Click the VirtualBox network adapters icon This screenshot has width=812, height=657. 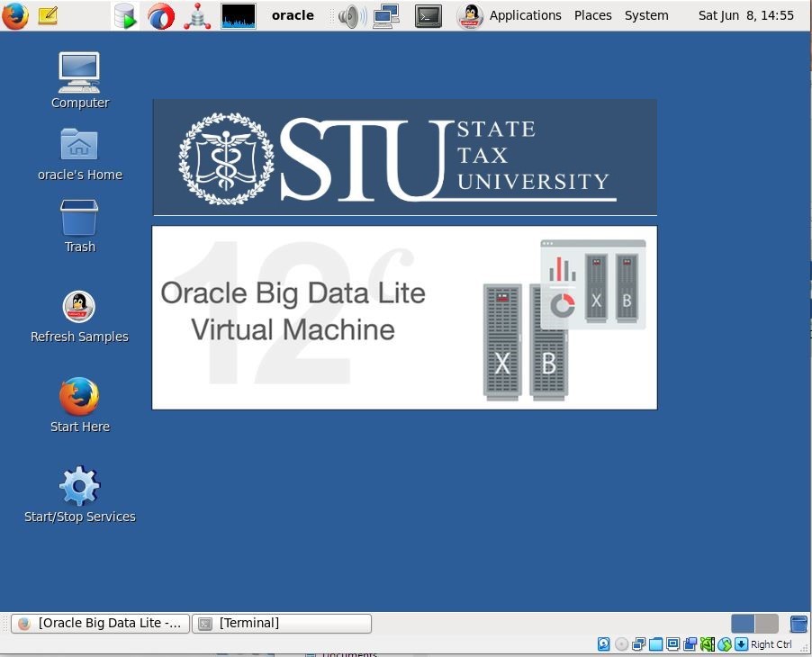click(x=638, y=644)
